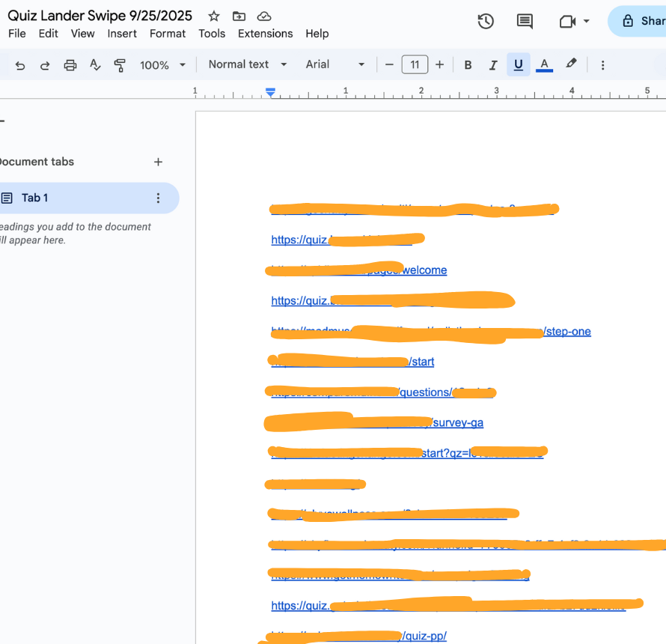The height and width of the screenshot is (644, 666).
Task: Check the cloud save status icon
Action: pyautogui.click(x=264, y=16)
